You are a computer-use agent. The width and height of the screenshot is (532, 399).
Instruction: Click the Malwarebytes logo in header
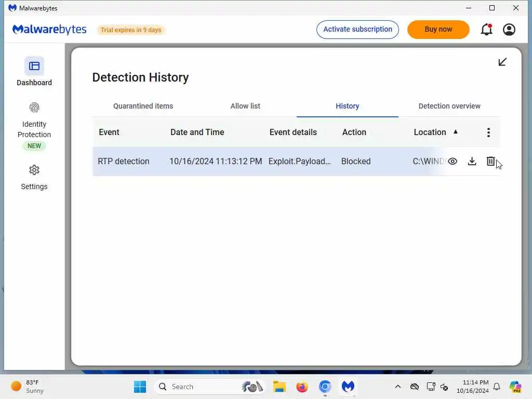pyautogui.click(x=49, y=30)
